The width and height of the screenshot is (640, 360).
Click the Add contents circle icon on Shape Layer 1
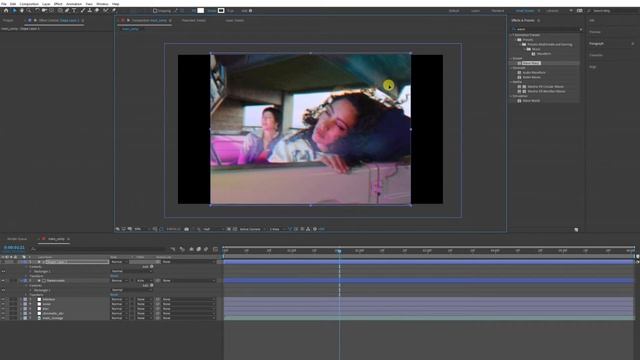coord(152,267)
